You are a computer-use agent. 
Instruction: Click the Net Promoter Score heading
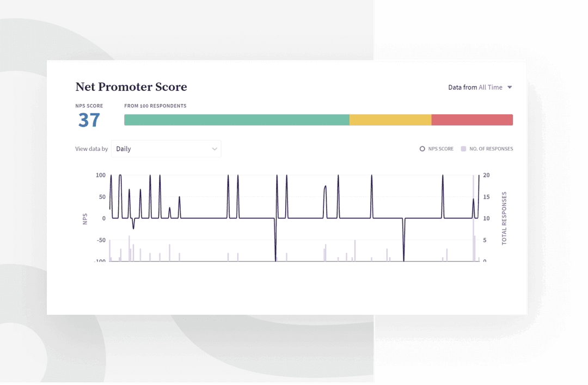[131, 87]
